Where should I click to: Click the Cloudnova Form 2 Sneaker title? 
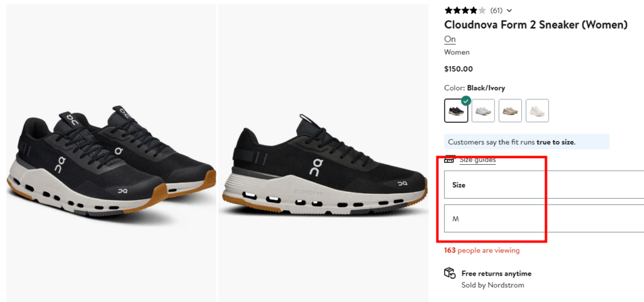pos(536,25)
